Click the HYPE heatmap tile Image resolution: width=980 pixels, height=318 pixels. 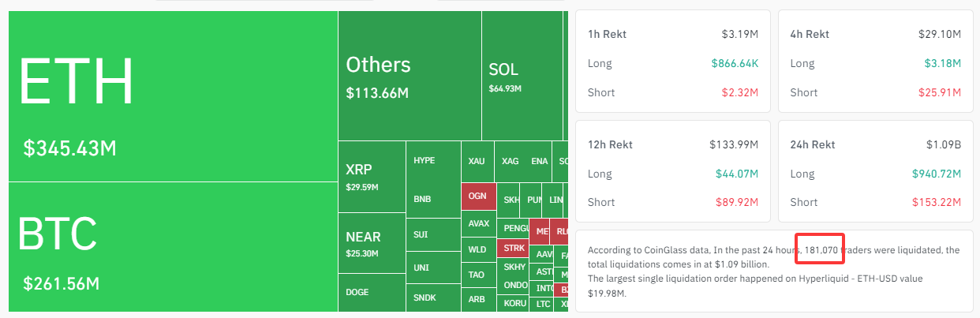(433, 160)
